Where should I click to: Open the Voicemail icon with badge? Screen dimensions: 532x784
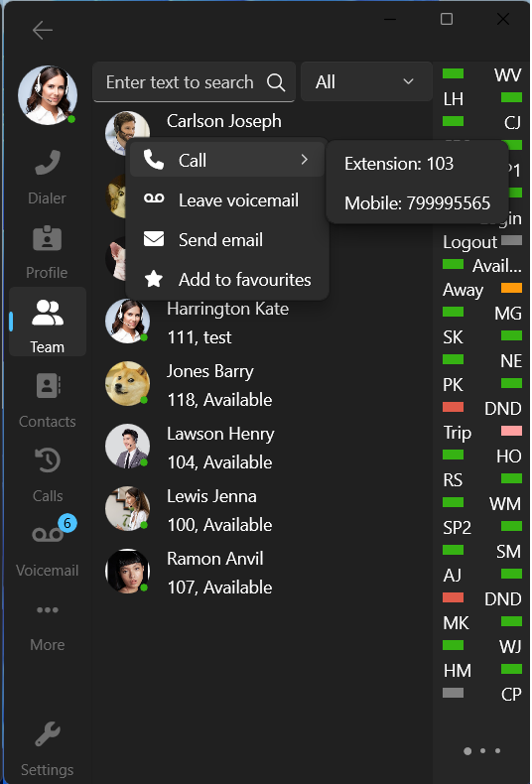tap(48, 535)
